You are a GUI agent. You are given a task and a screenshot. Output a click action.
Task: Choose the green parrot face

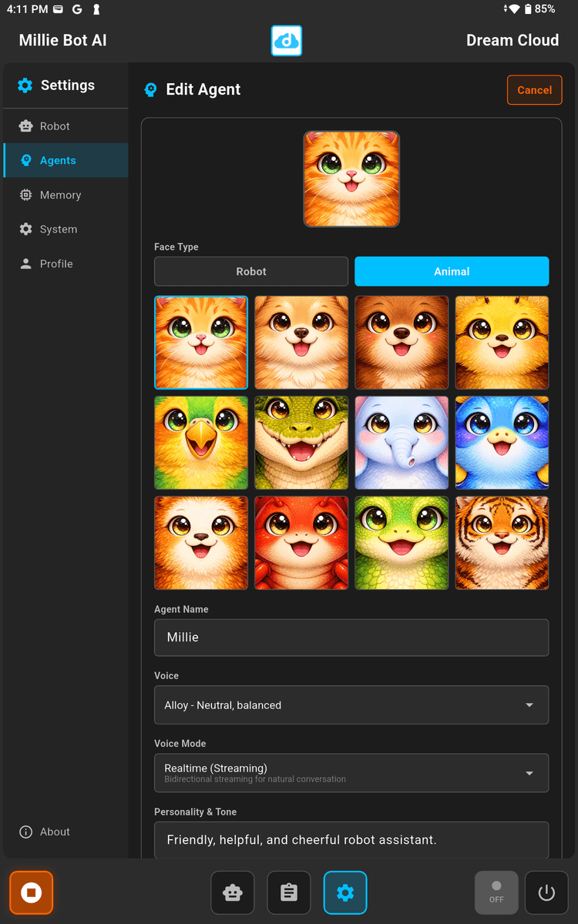pos(201,443)
